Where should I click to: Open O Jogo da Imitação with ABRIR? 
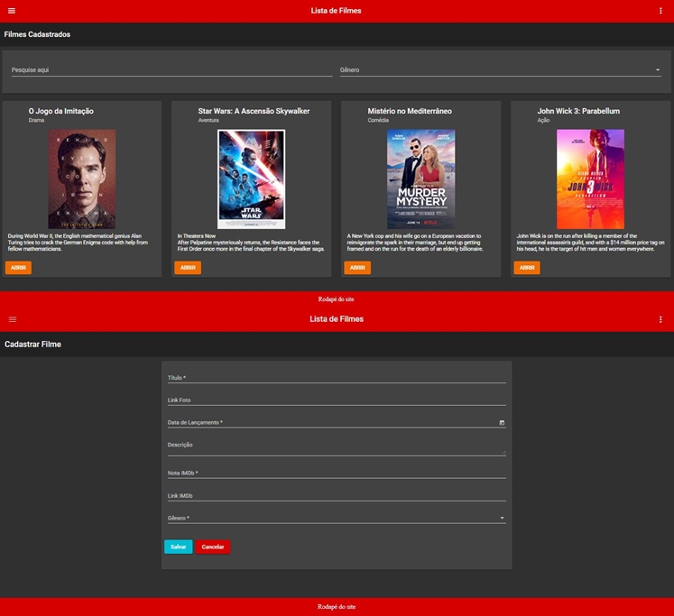click(18, 268)
